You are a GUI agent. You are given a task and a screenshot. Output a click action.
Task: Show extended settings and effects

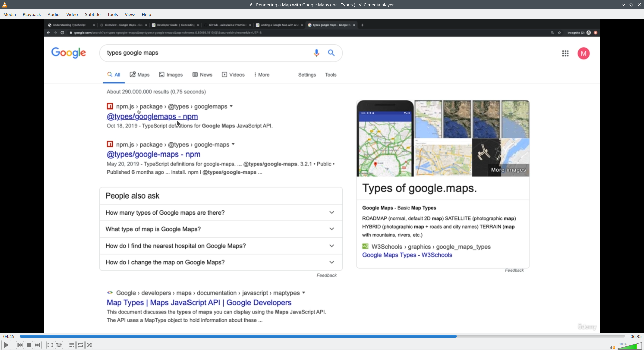point(59,345)
